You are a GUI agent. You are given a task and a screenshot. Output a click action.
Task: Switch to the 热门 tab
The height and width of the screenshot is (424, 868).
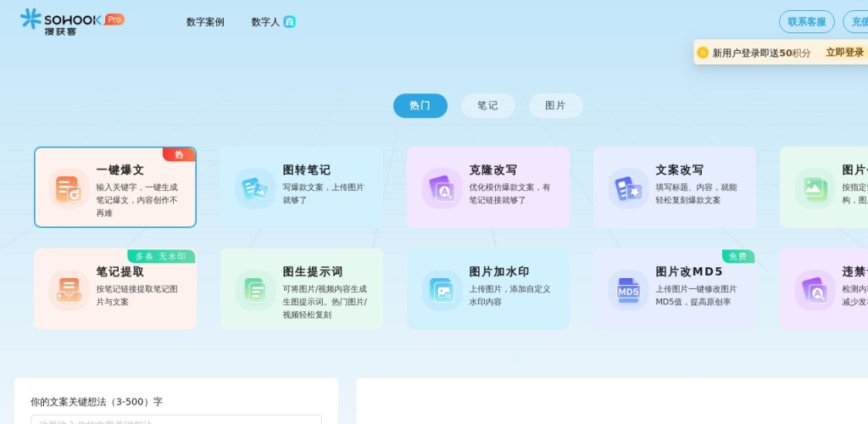(420, 106)
